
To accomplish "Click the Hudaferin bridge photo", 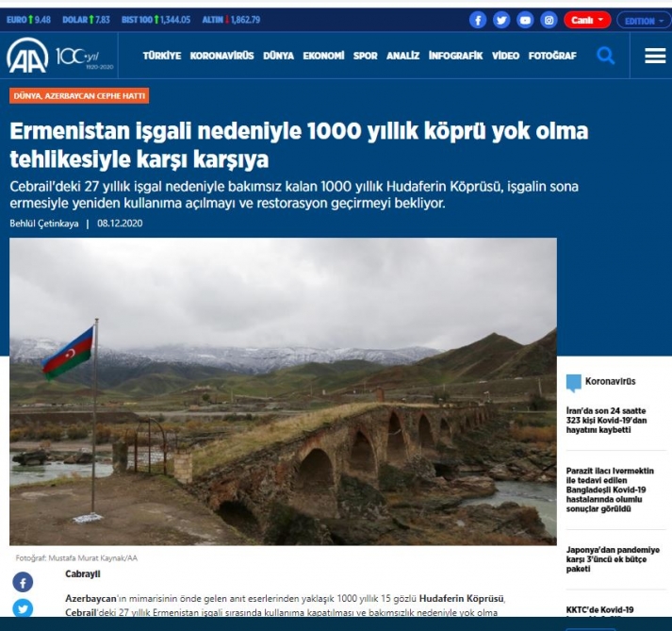I will tap(283, 391).
